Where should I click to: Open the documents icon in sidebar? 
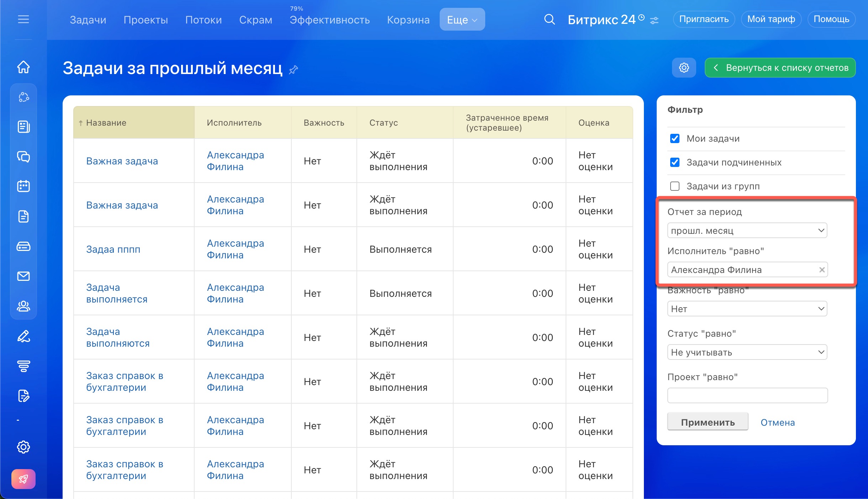[x=23, y=216]
